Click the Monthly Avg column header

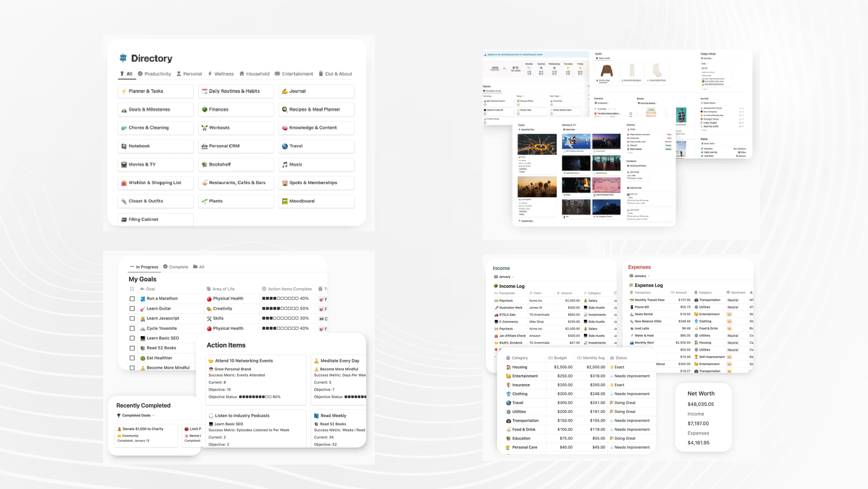[x=590, y=358]
